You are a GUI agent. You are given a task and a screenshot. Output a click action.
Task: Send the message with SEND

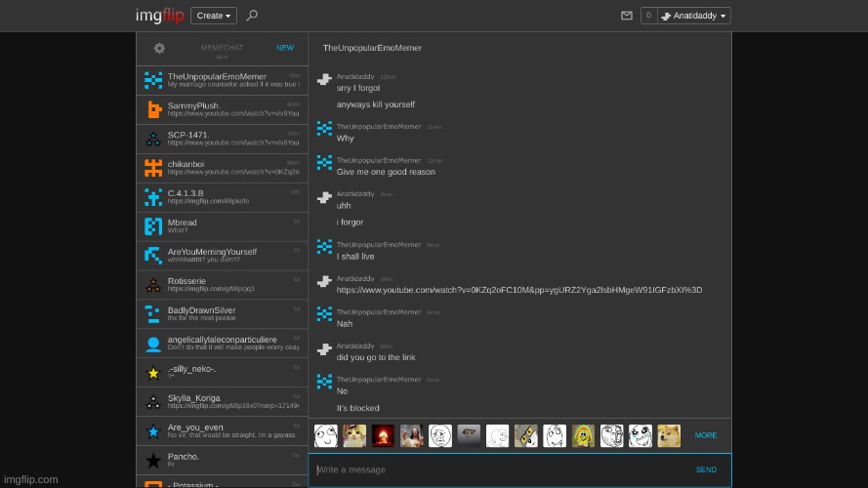[706, 469]
